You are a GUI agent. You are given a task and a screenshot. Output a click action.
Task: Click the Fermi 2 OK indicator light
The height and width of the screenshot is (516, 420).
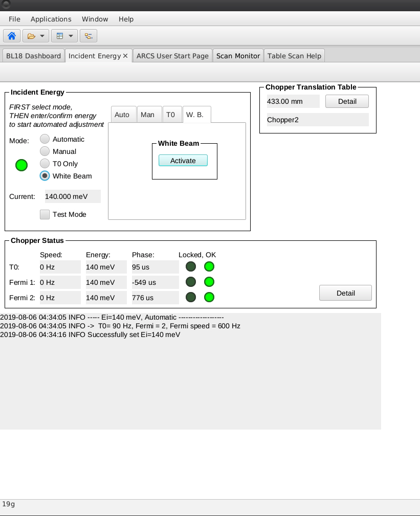[209, 297]
